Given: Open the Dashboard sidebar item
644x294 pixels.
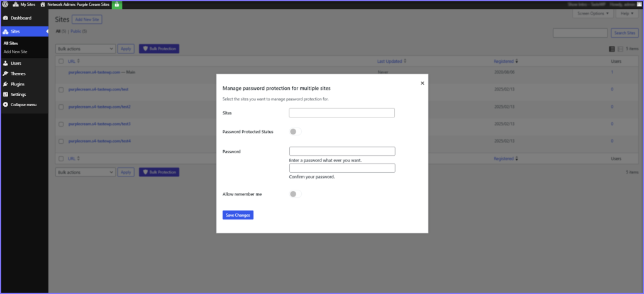Looking at the screenshot, I should tap(21, 18).
